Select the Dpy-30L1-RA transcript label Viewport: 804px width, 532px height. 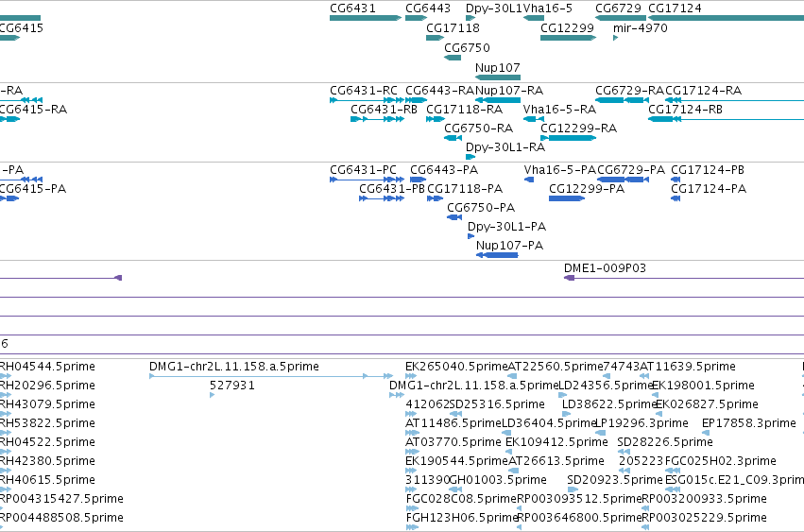(x=505, y=147)
